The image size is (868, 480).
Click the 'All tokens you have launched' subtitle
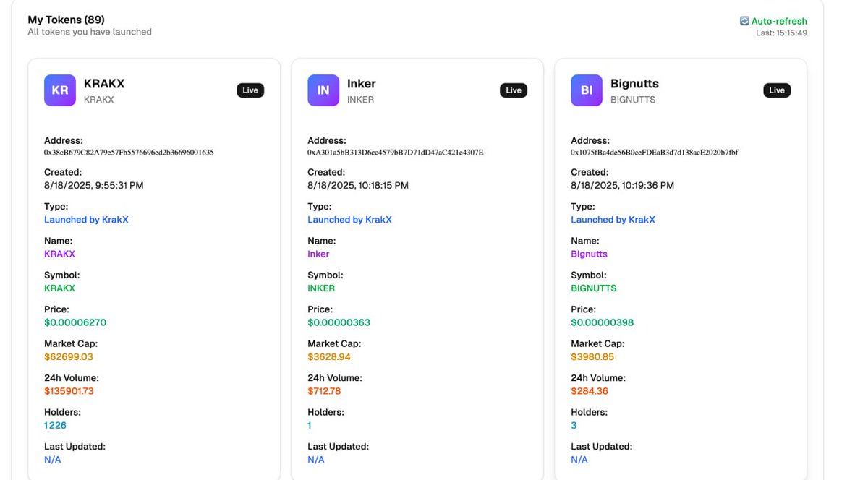pos(90,32)
